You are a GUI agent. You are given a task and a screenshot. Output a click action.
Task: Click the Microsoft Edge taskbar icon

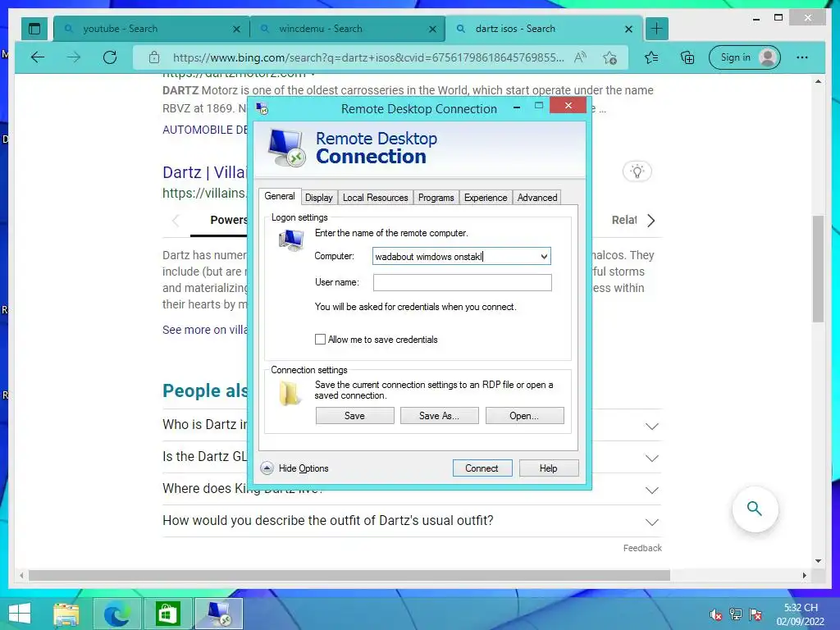coord(116,614)
